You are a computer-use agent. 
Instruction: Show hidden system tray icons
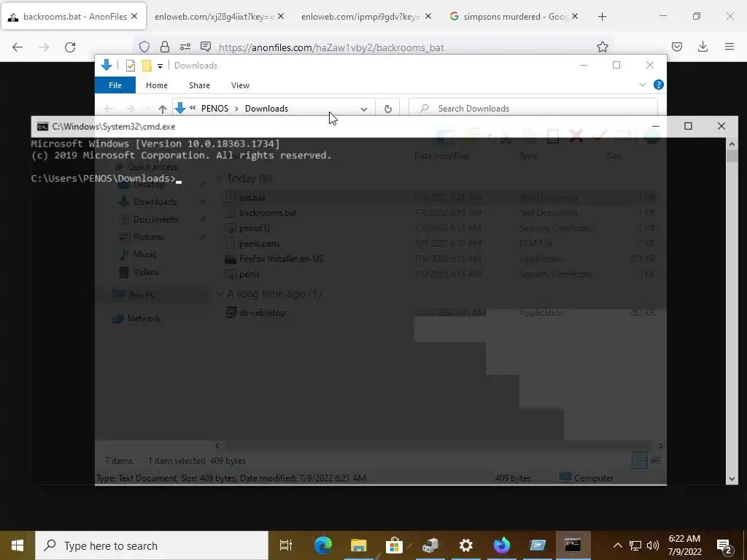617,545
